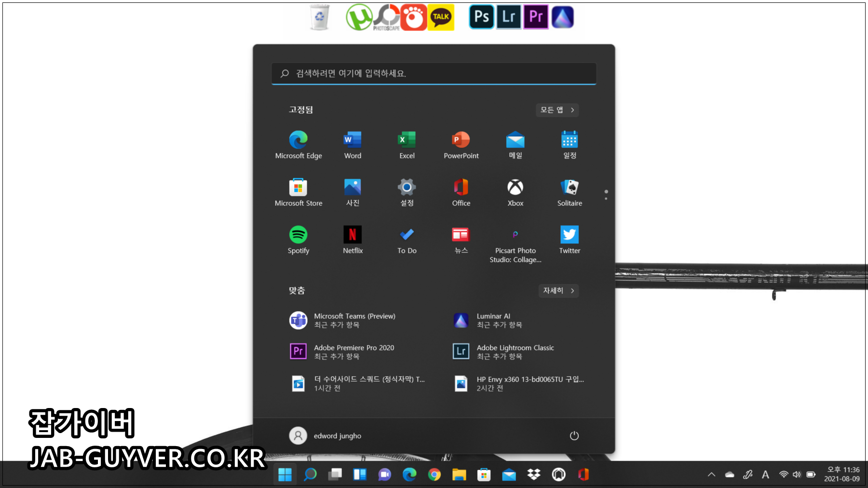Open the Xbox app
Viewport: 868px width, 488px height.
tap(515, 192)
